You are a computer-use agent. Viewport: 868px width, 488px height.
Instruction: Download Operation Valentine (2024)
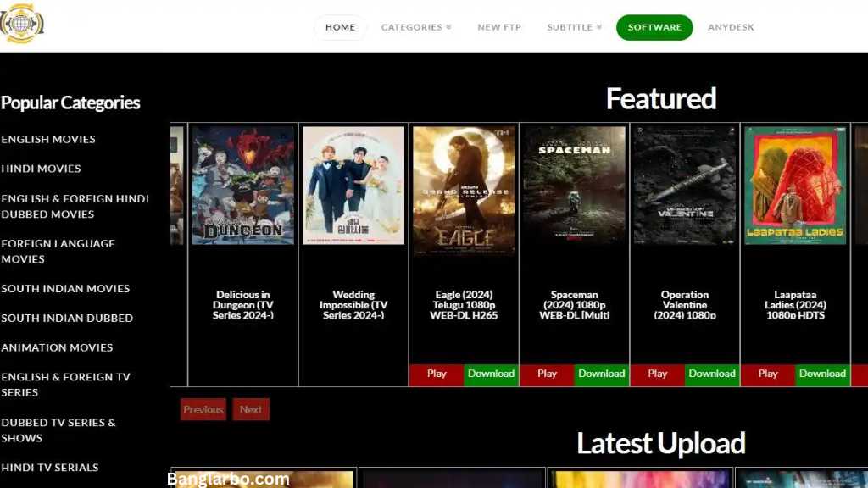coord(712,374)
